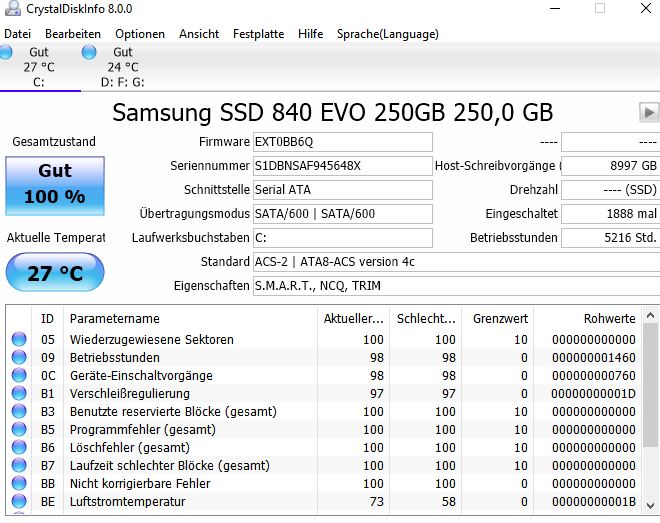
Task: Open the Datei menu
Action: [x=18, y=34]
